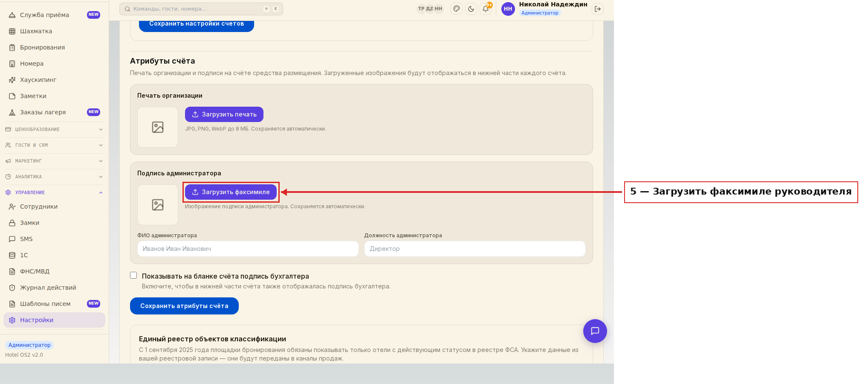Click the SMS message icon
The image size is (868, 384).
[x=12, y=239]
